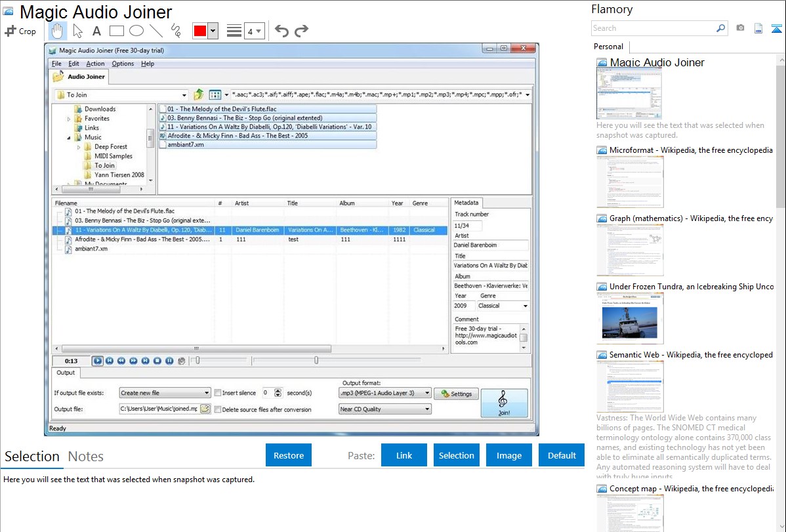Open the color picker dropdown arrow
786x532 pixels.
pos(213,31)
